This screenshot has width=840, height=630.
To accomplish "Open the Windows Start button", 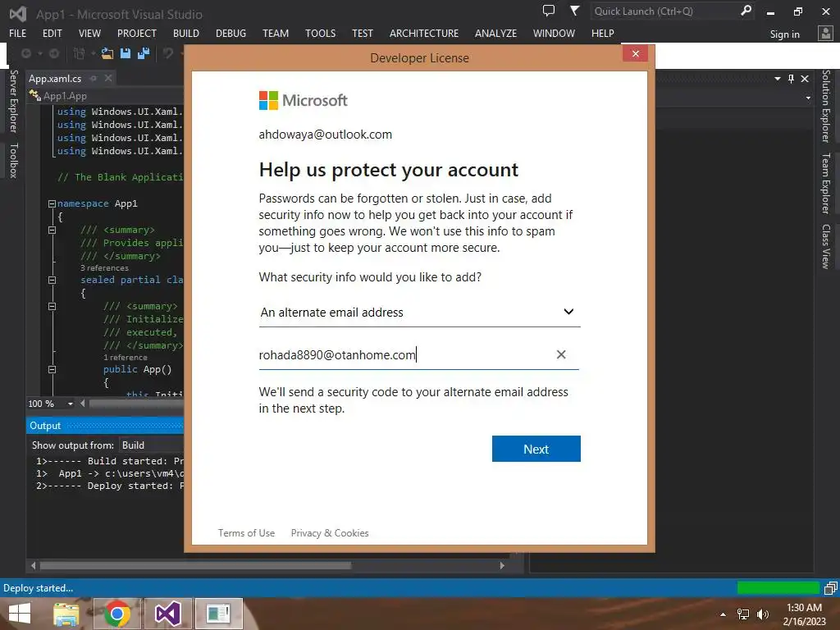I will coord(20,614).
